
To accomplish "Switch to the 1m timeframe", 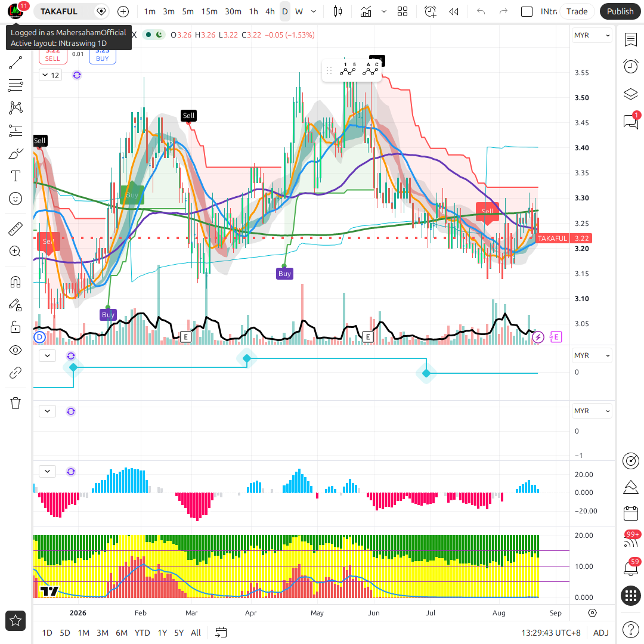I will [150, 11].
